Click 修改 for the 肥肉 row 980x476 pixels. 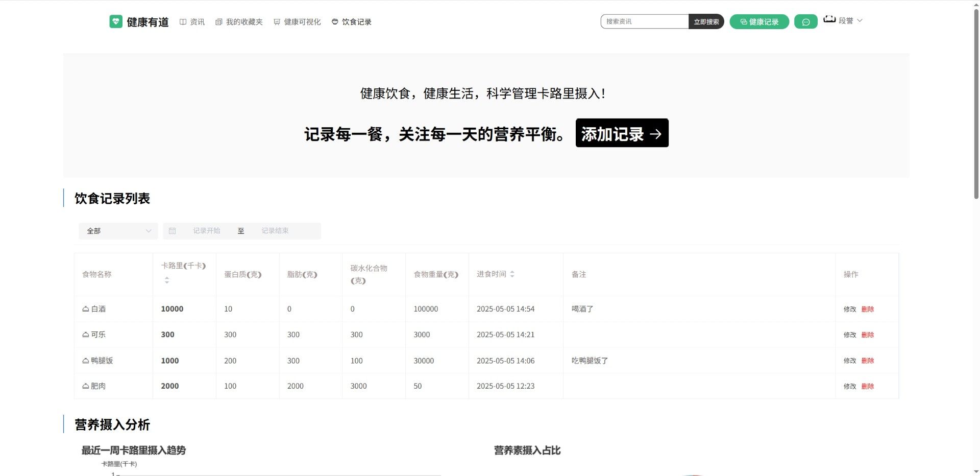pyautogui.click(x=850, y=386)
